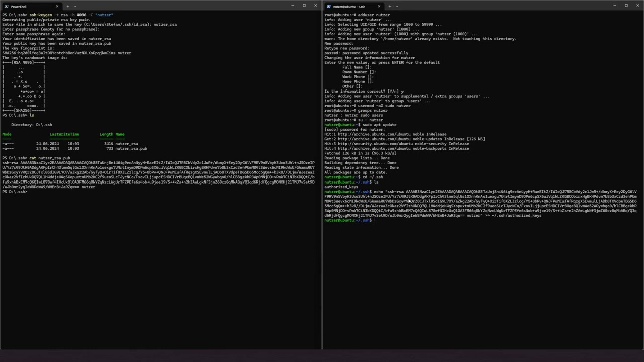Close the PowerShell window
Image resolution: width=644 pixels, height=362 pixels.
coord(315,6)
